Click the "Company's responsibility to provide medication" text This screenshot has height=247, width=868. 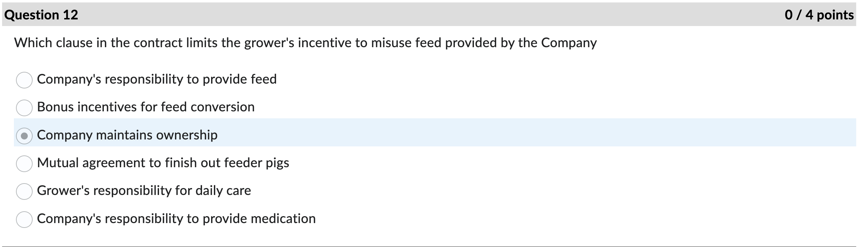point(175,218)
